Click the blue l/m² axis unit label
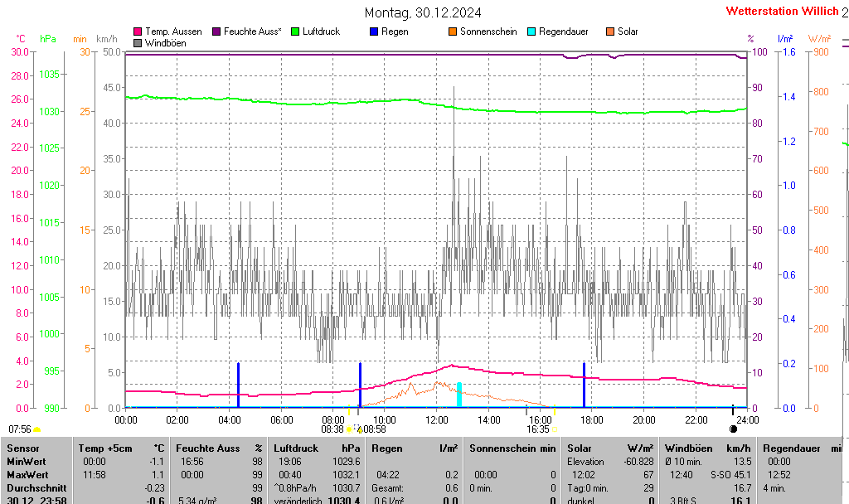This screenshot has height=504, width=849. pos(785,39)
